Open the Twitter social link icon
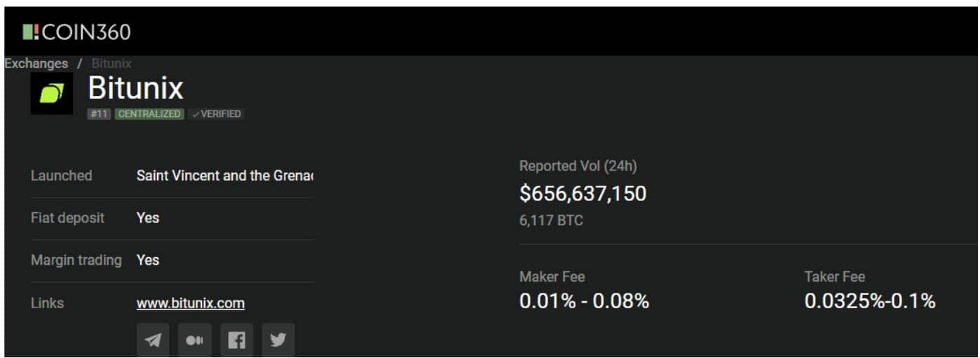980x358 pixels. tap(278, 340)
